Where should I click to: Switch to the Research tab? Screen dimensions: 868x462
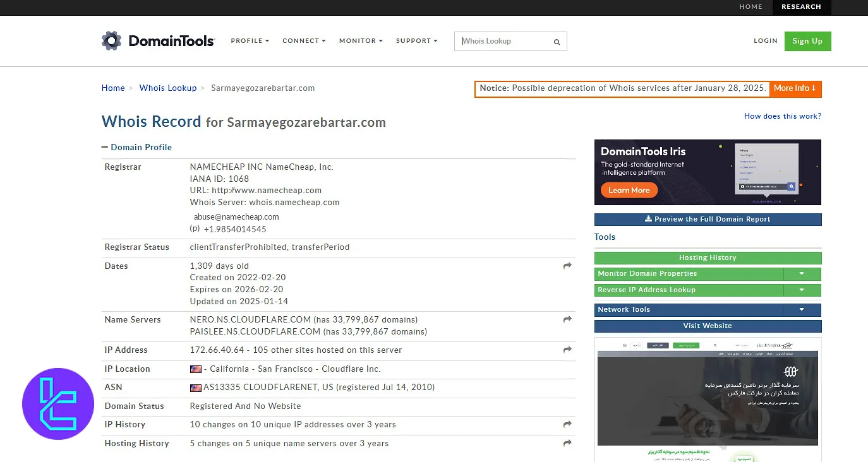(800, 7)
